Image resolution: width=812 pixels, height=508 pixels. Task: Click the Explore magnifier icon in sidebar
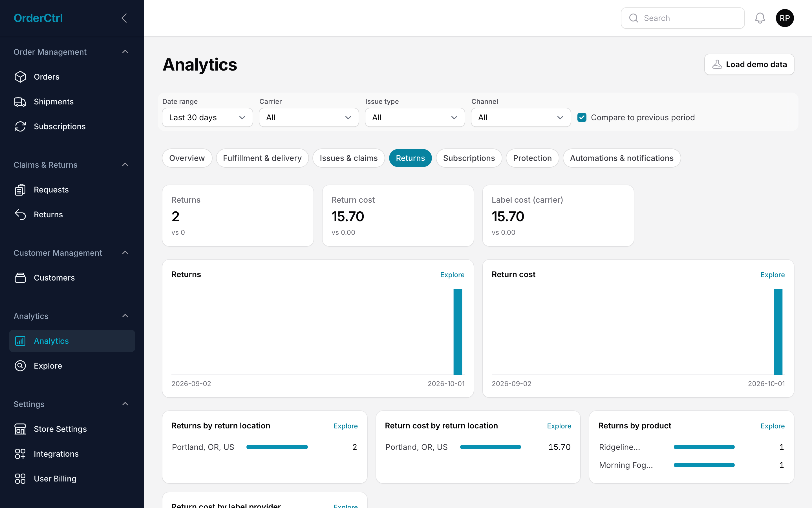[x=20, y=366]
